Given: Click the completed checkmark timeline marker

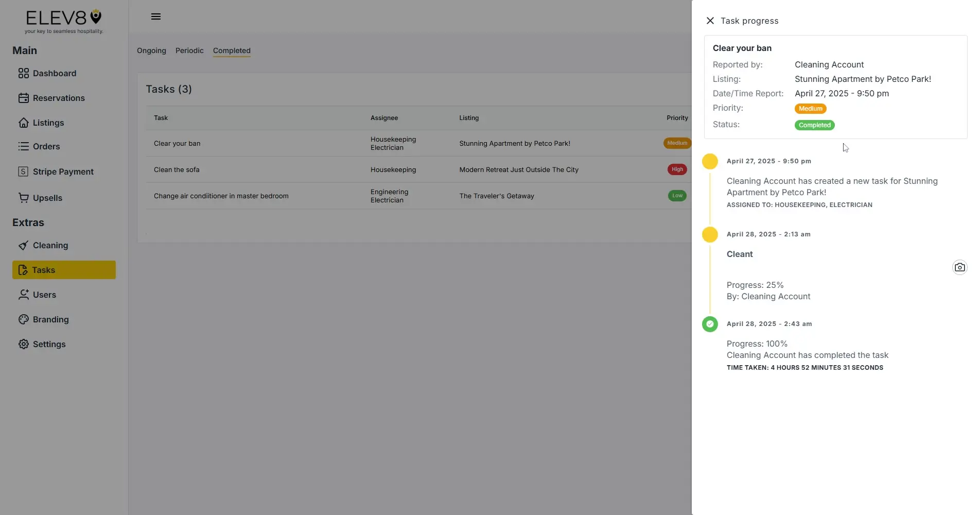Looking at the screenshot, I should pos(710,324).
